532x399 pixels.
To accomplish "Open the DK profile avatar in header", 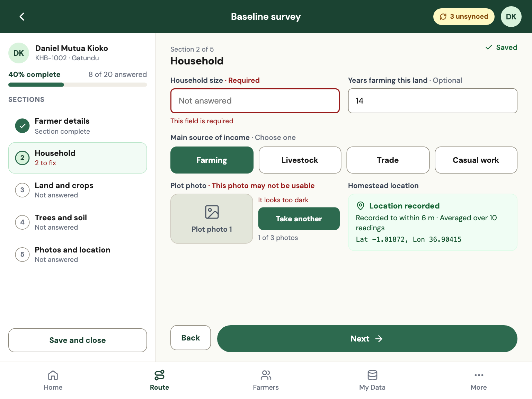I will coord(511,17).
